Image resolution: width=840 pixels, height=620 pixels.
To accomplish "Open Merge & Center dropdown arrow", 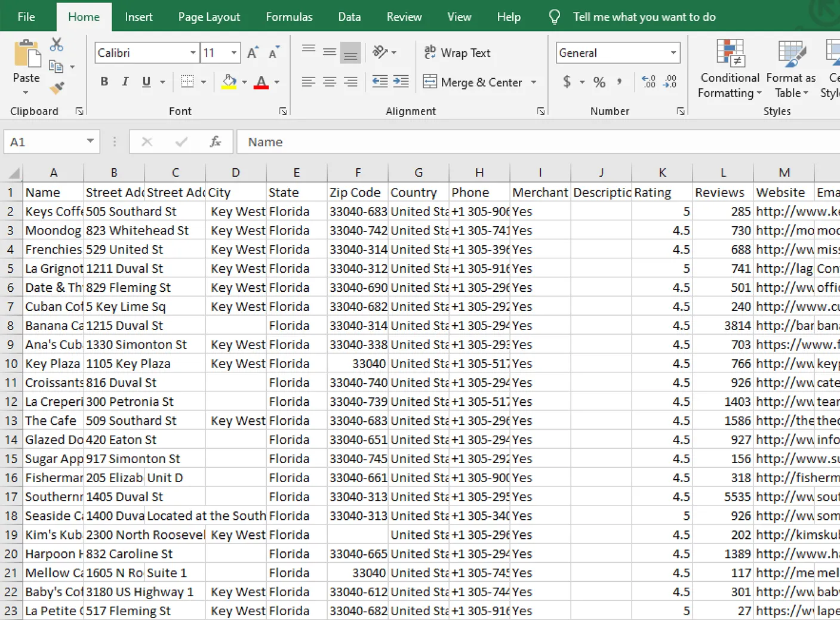I will tap(534, 82).
